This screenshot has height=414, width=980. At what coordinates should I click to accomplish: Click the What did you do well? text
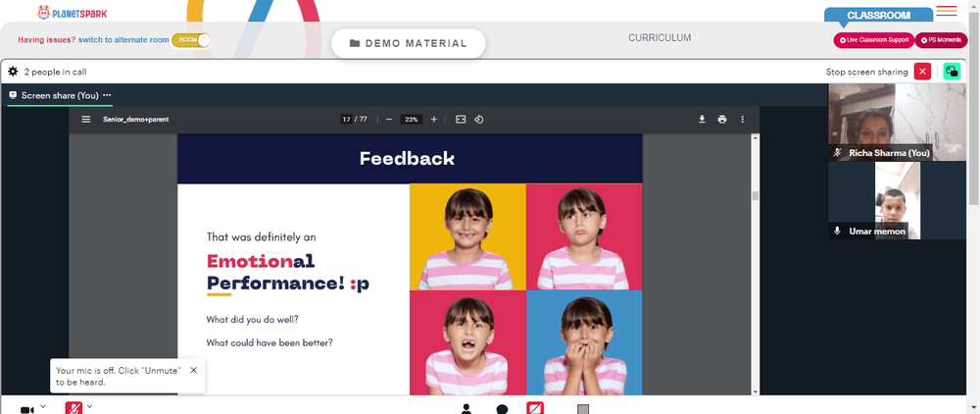[253, 320]
